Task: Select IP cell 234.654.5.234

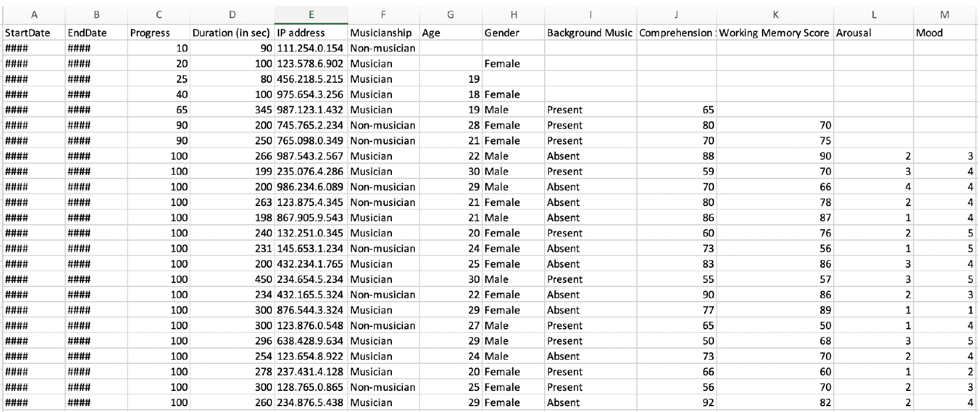Action: pos(311,279)
